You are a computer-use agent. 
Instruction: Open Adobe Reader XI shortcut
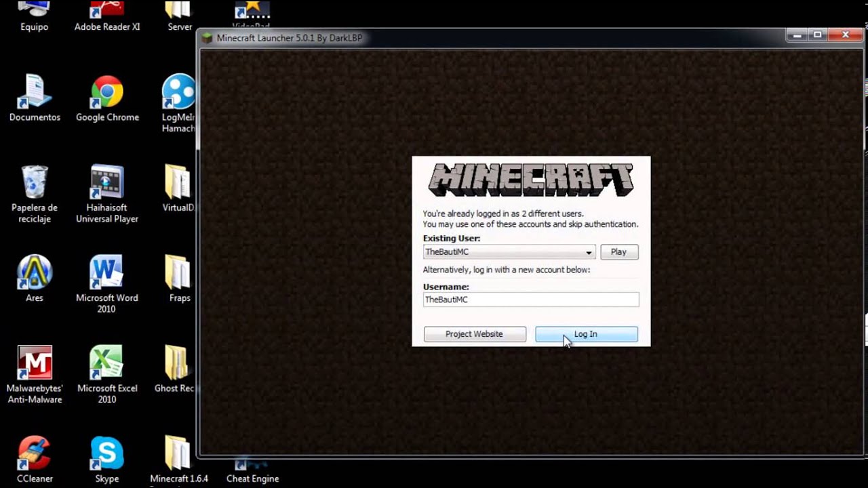pyautogui.click(x=107, y=16)
